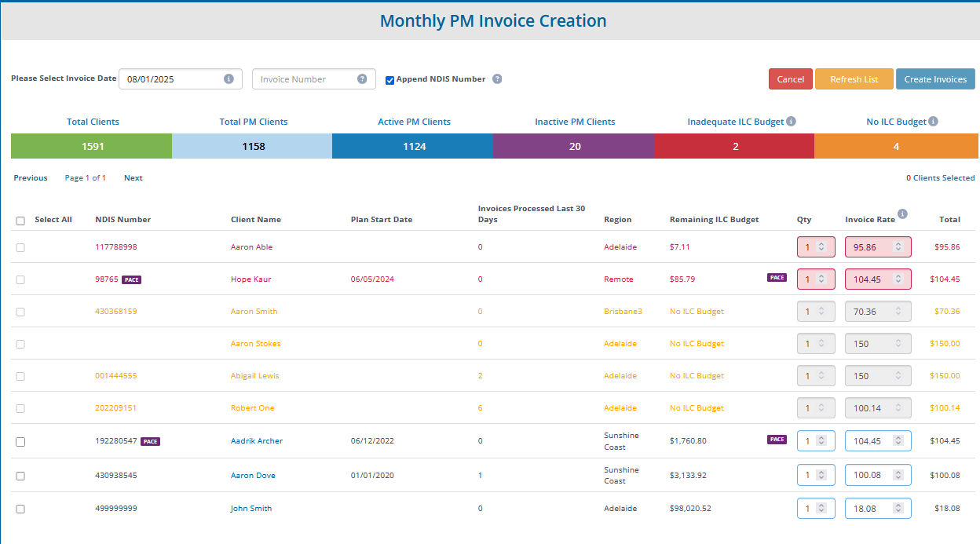Click the Refresh List button
This screenshot has width=980, height=544.
coord(854,79)
